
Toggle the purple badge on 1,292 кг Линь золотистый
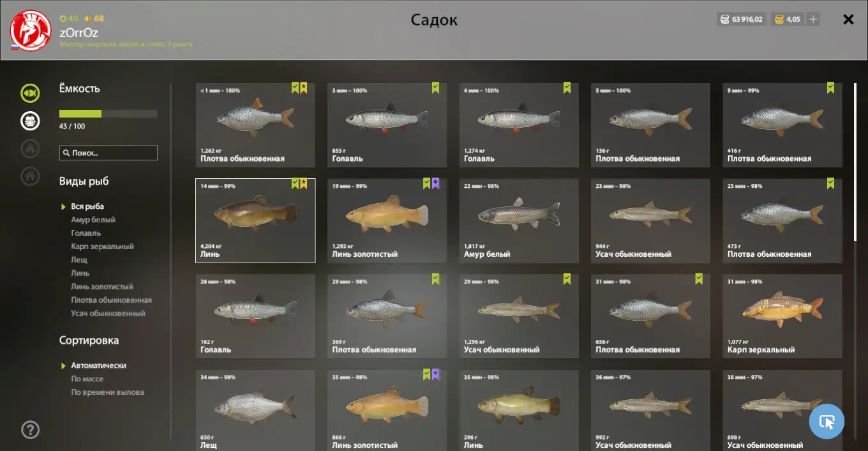435,183
